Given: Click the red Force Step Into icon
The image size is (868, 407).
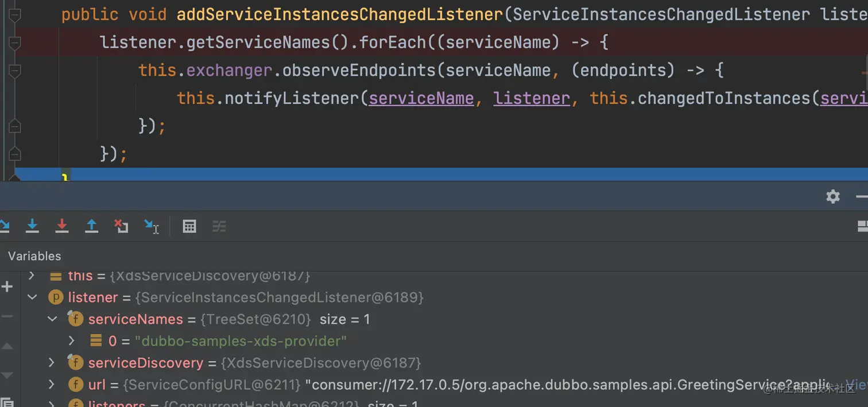Looking at the screenshot, I should tap(62, 226).
